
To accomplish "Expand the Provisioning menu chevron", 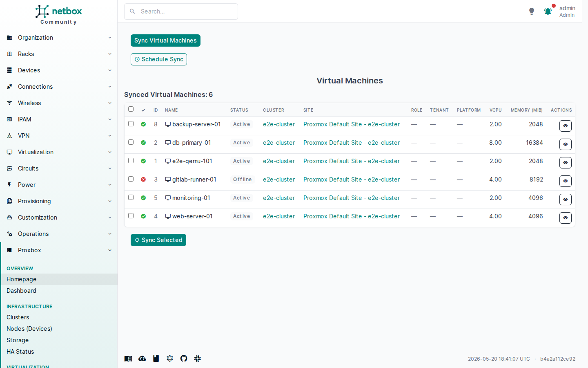I will tap(110, 201).
